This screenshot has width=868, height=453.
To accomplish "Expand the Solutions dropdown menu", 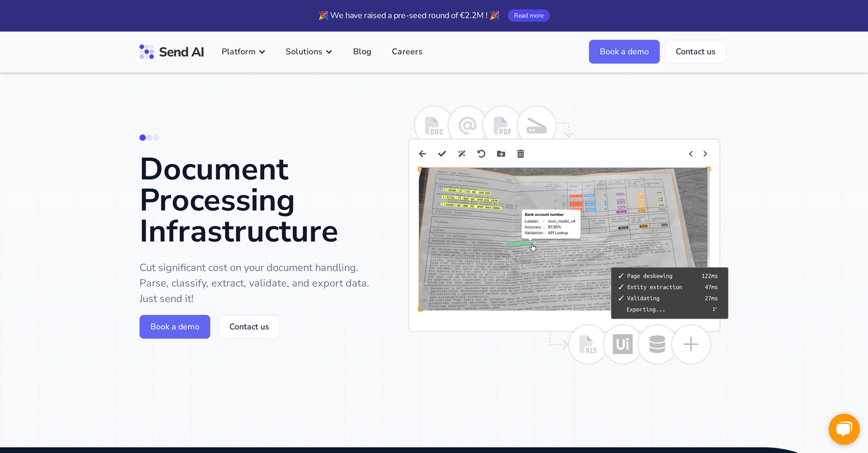I will [x=309, y=52].
